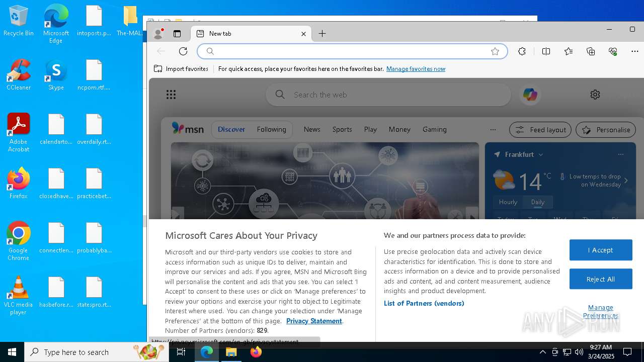Open the Edge profile icon

click(x=158, y=34)
